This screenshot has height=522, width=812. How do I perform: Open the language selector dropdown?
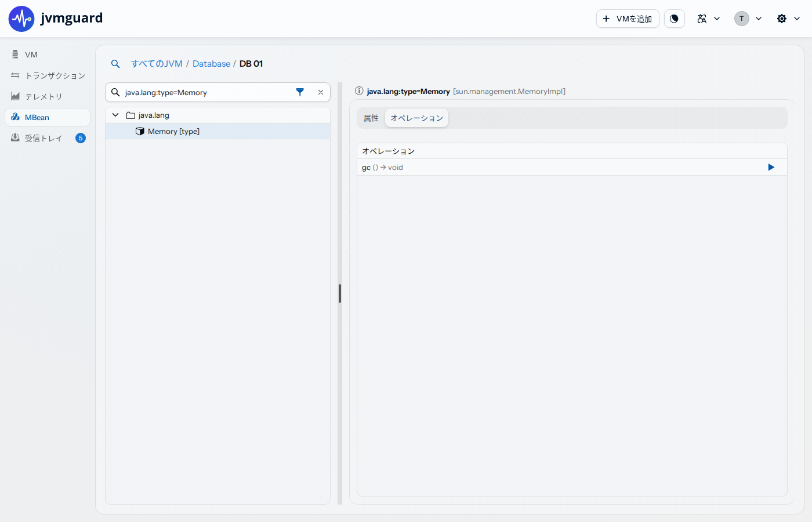tap(708, 19)
